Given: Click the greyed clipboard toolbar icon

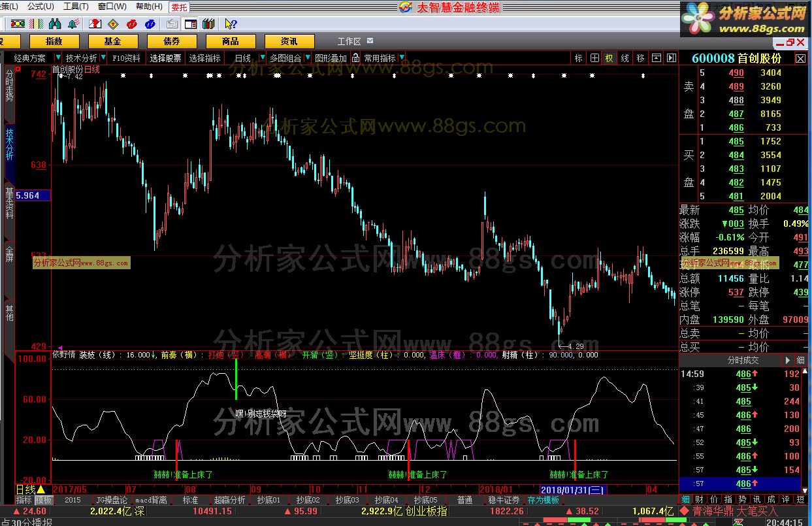Looking at the screenshot, I should (x=172, y=24).
